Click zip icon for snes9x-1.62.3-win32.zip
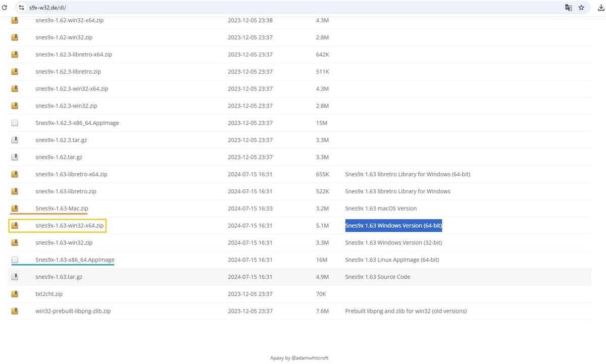Viewport: 606px width, 364px height. tap(15, 106)
